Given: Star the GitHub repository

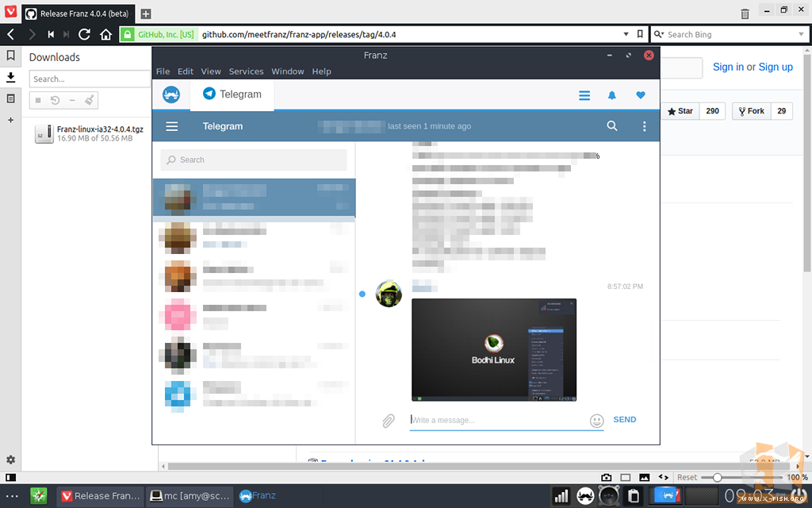Looking at the screenshot, I should click(680, 111).
